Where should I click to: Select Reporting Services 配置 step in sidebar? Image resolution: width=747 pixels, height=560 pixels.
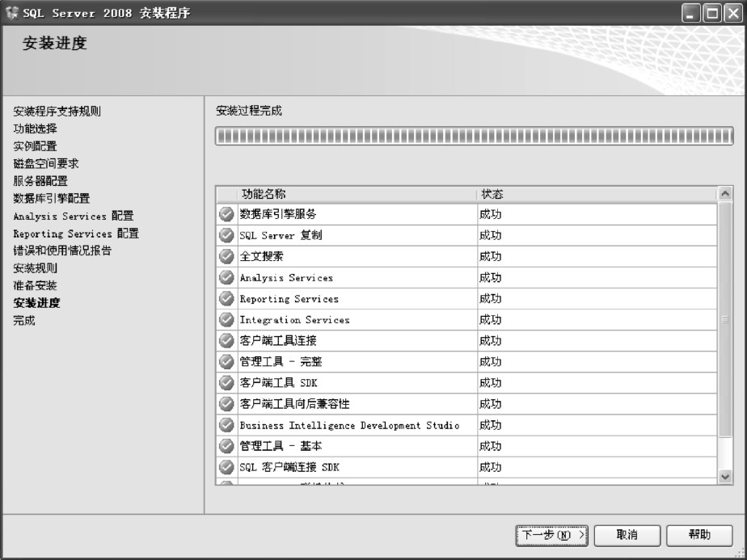[x=76, y=234]
